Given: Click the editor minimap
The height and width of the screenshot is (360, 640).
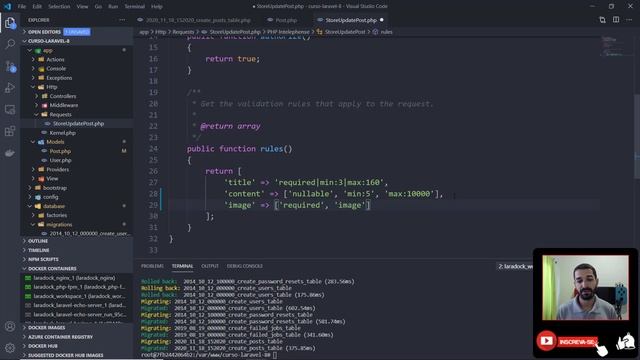Looking at the screenshot, I should coord(617,47).
